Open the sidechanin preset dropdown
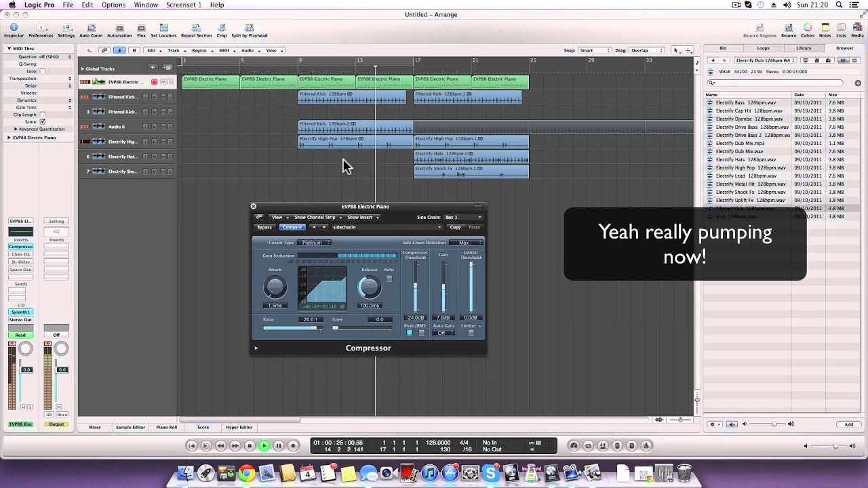Viewport: 868px width, 488px height. [387, 227]
